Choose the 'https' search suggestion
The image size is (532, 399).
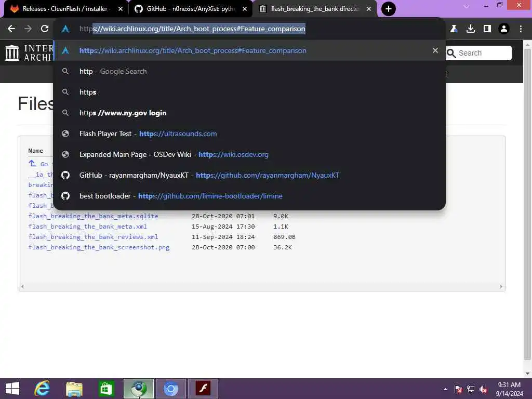(249, 92)
